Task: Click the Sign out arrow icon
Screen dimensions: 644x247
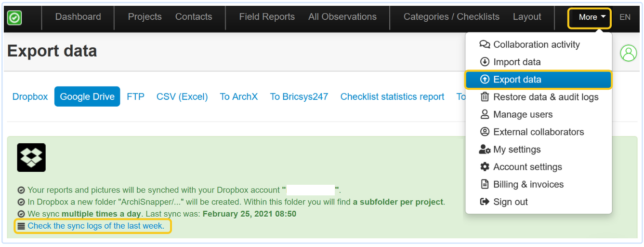Action: tap(485, 202)
